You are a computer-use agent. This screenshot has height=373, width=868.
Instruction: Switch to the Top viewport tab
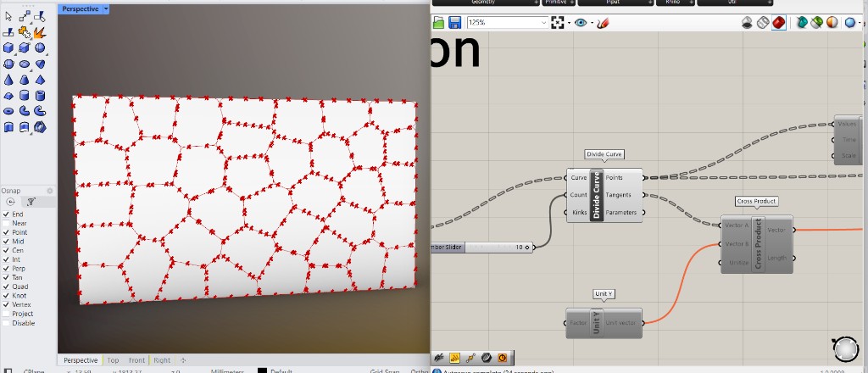point(113,360)
